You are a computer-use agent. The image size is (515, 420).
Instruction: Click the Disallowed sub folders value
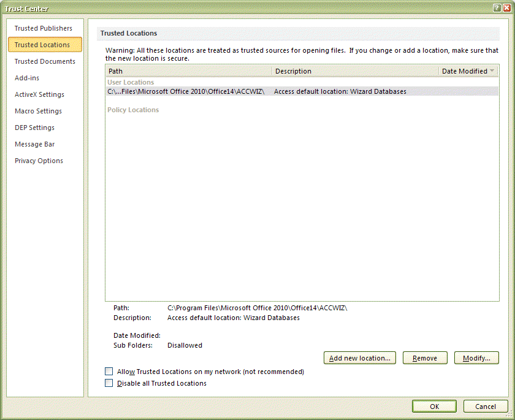pos(185,345)
